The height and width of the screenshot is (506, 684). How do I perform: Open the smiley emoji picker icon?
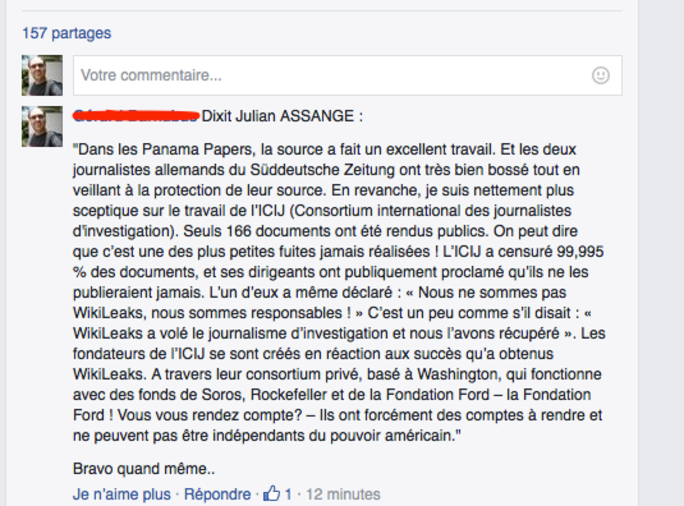click(x=601, y=75)
